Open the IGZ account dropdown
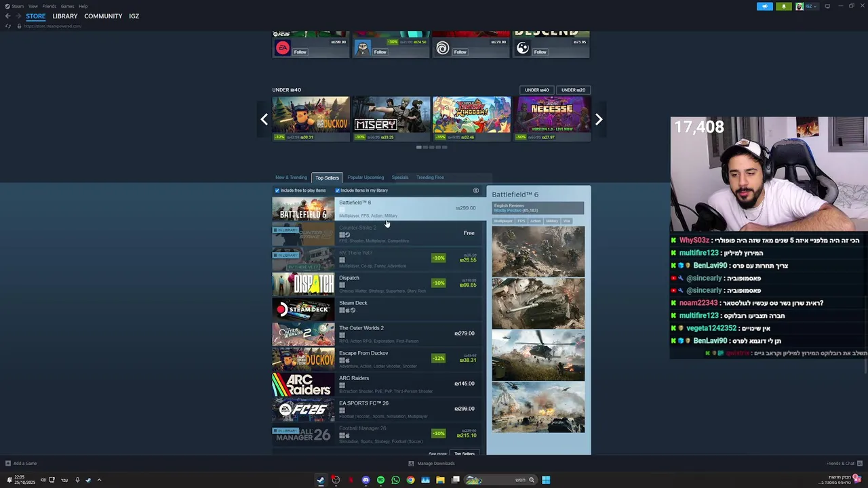Image resolution: width=868 pixels, height=488 pixels. (812, 6)
